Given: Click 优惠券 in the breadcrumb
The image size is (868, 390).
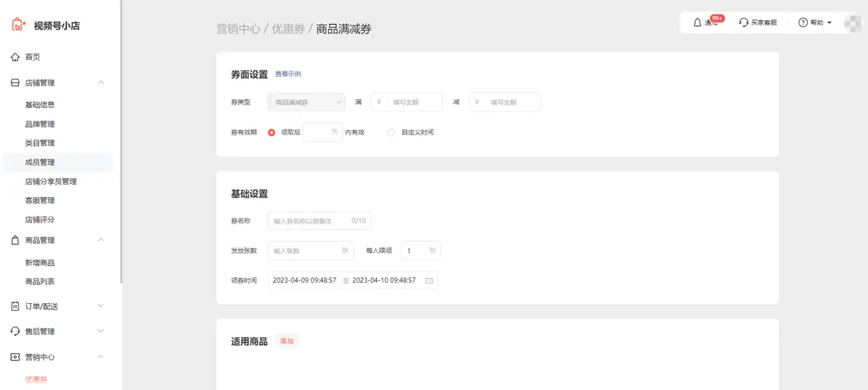Looking at the screenshot, I should click(288, 29).
